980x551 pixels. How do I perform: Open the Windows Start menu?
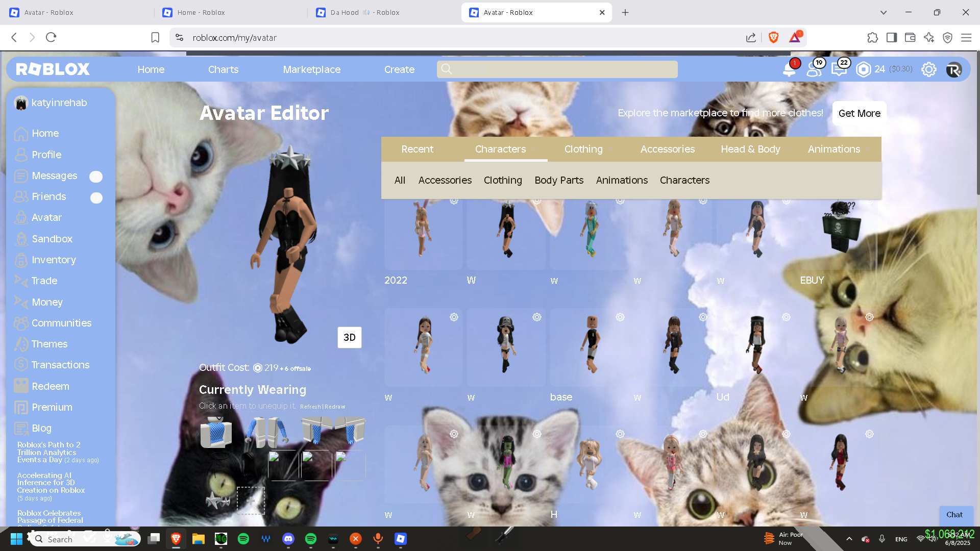point(16,539)
